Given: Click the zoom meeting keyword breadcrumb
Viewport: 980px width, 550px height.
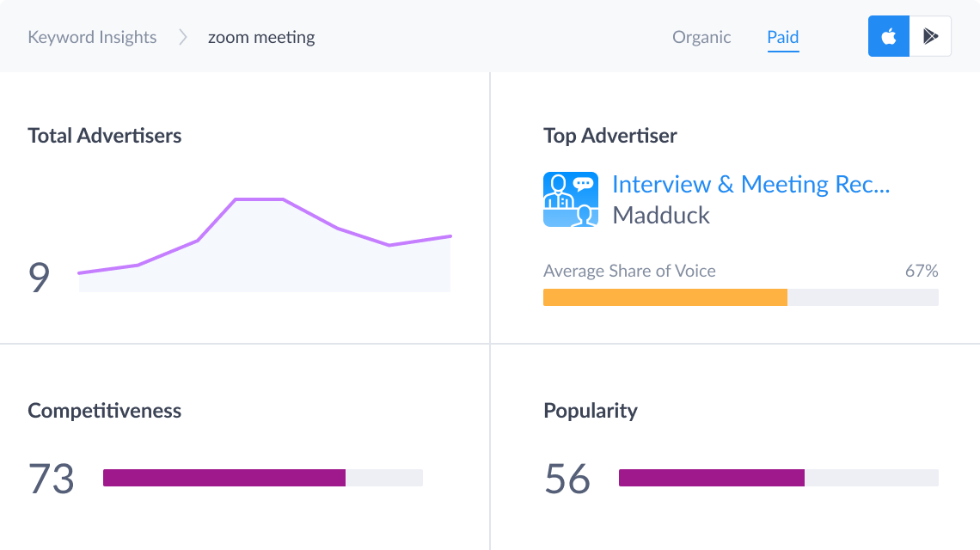Looking at the screenshot, I should click(x=261, y=37).
